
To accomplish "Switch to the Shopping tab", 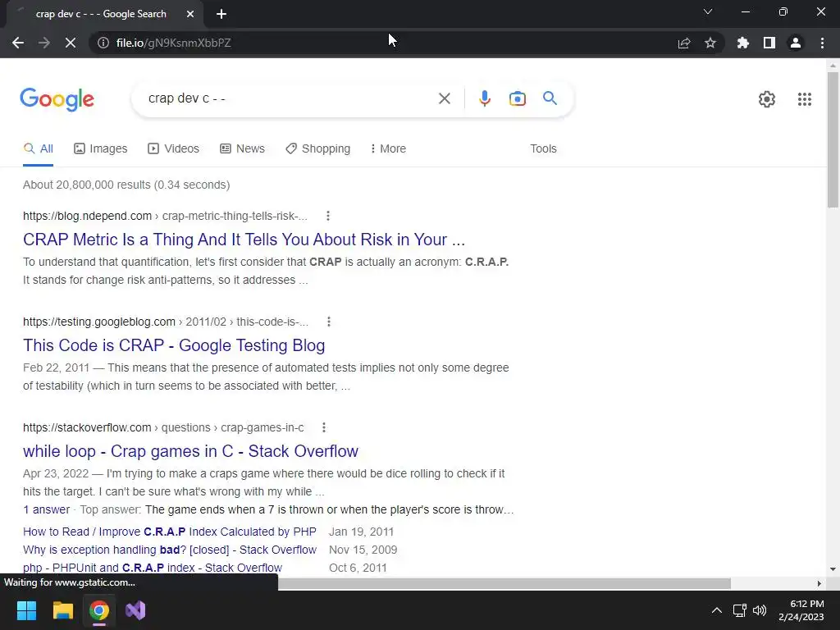I will [317, 149].
